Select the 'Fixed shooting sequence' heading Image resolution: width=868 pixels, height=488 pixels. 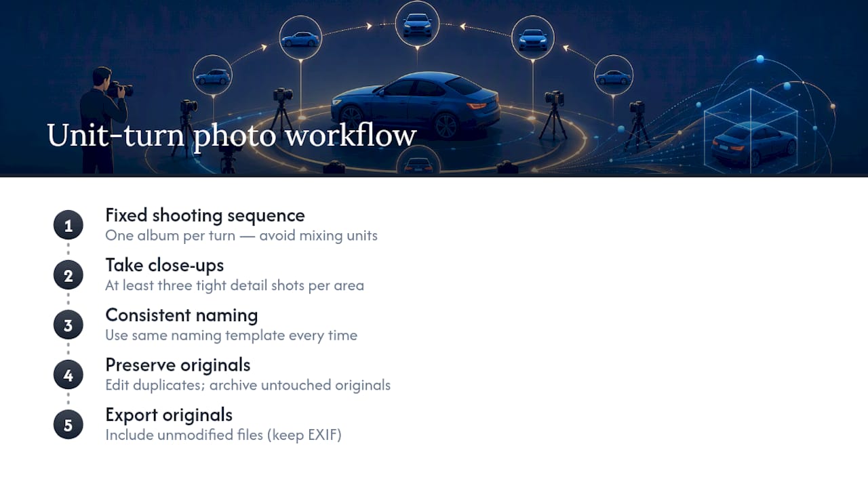click(205, 216)
